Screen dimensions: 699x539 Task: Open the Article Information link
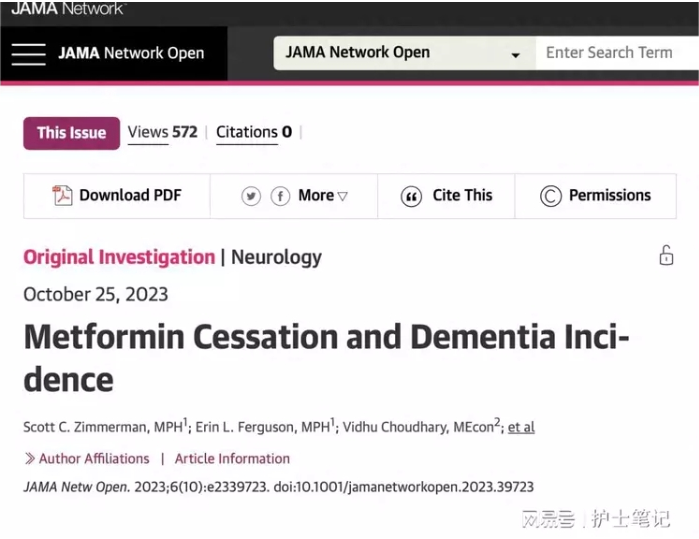232,459
